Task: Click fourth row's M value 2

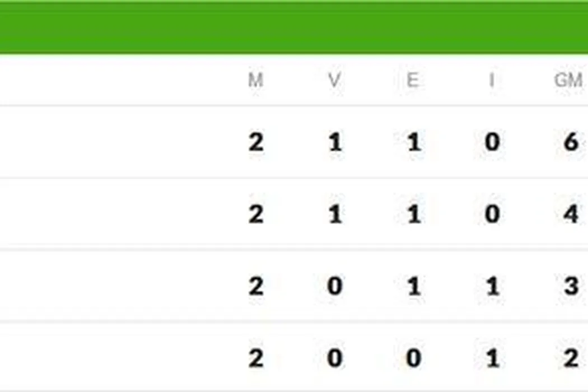Action: click(256, 358)
